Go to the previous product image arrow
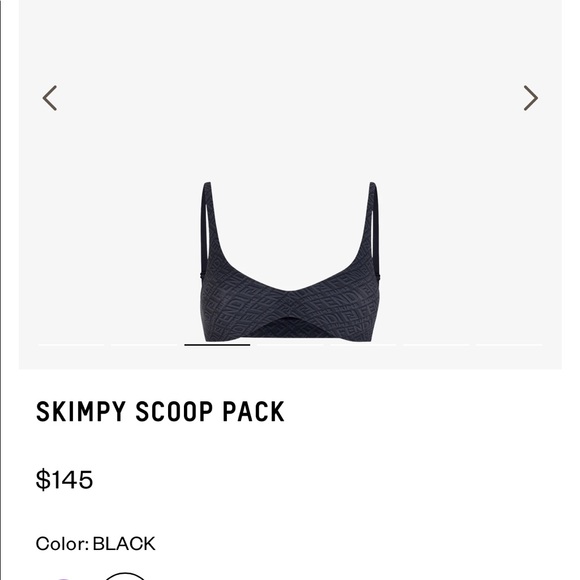Image resolution: width=580 pixels, height=580 pixels. tap(50, 98)
